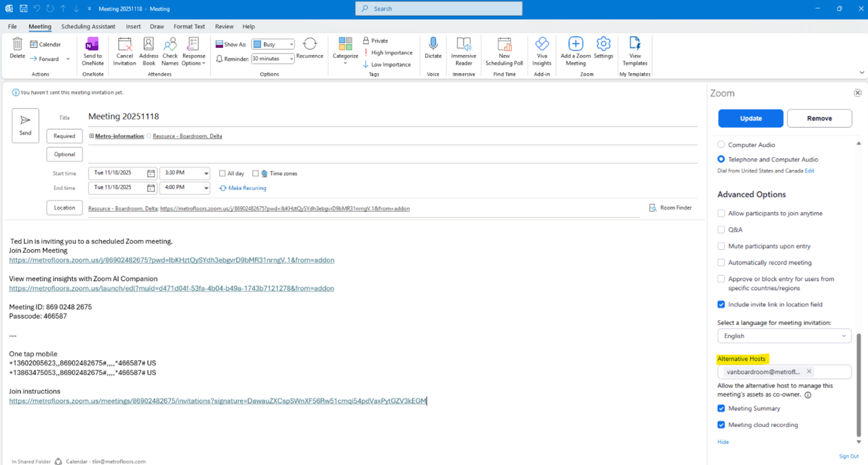Screen dimensions: 868x465
Task: Open the Insert tab
Action: click(133, 27)
